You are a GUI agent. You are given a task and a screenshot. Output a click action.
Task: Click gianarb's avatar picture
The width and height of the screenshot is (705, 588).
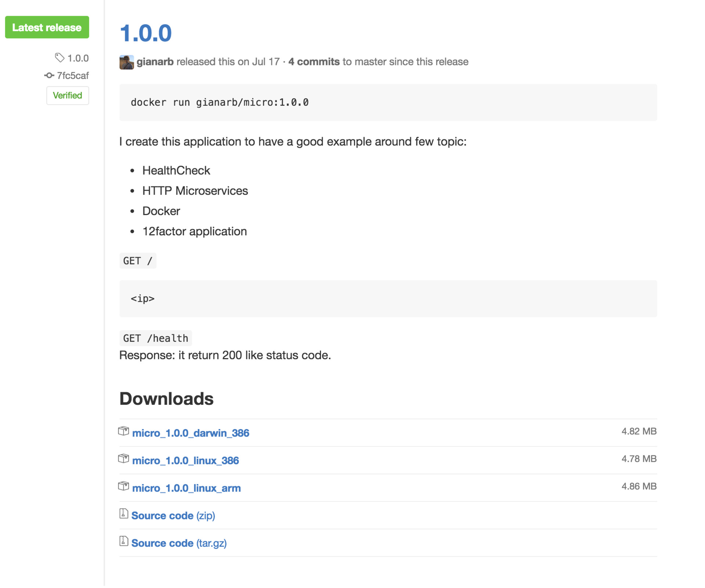click(127, 62)
